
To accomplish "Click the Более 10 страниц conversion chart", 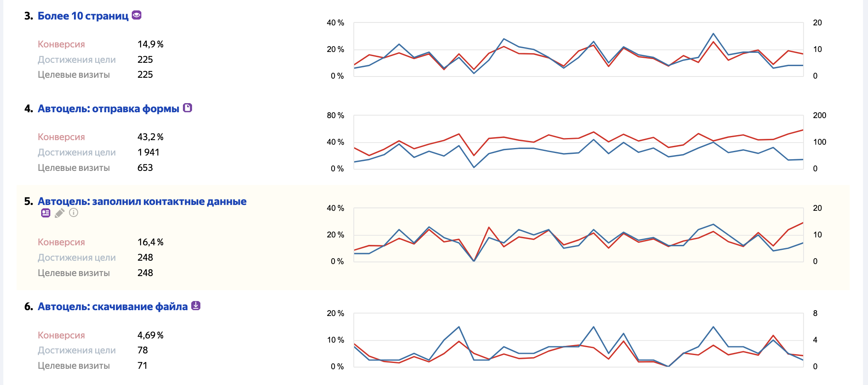I will (x=578, y=49).
